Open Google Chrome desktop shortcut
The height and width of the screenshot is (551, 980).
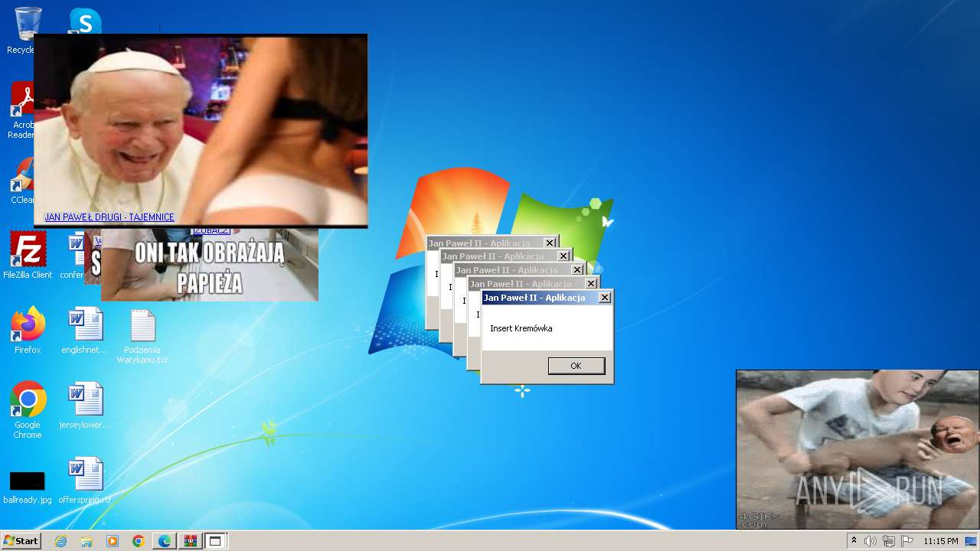point(28,410)
